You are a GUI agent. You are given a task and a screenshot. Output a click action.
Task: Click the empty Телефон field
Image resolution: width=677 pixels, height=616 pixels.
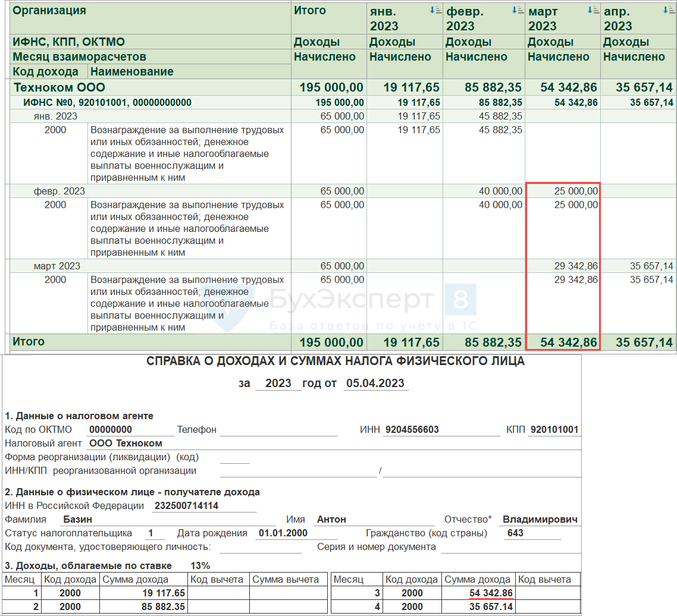[278, 430]
